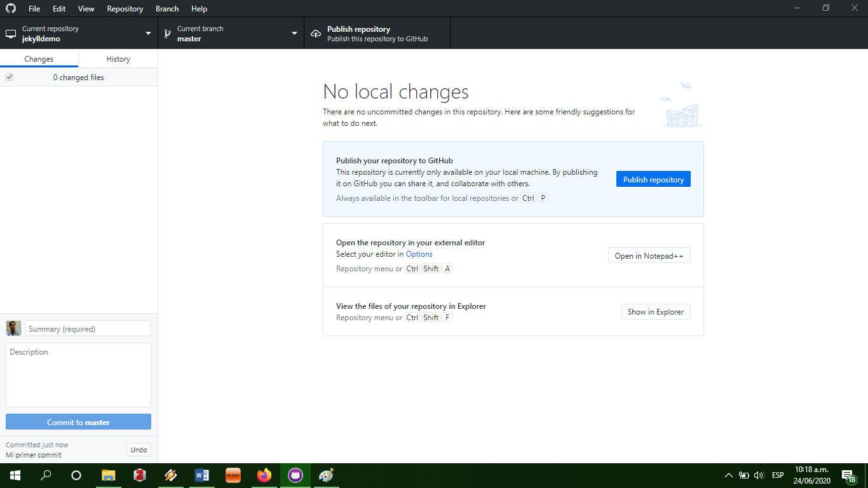This screenshot has width=868, height=488.
Task: Open Options to select your editor
Action: click(419, 254)
